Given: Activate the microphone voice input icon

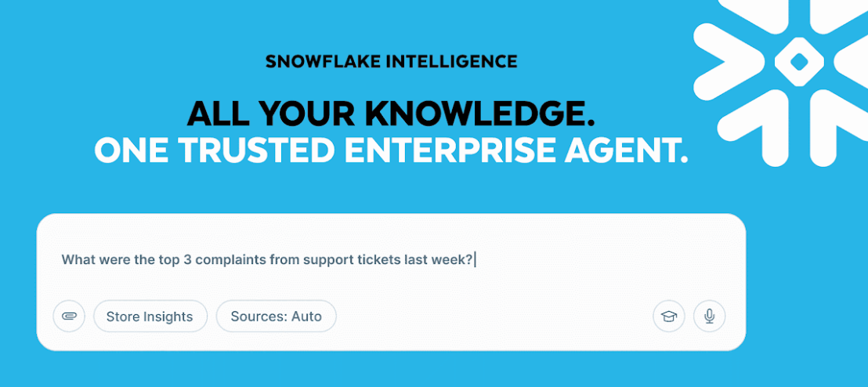Looking at the screenshot, I should coord(709,316).
